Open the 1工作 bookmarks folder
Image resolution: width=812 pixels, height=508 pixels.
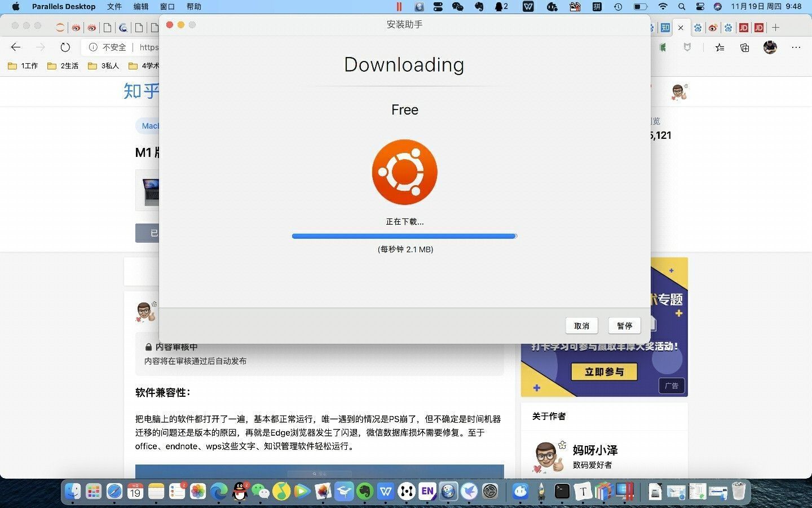pos(23,66)
